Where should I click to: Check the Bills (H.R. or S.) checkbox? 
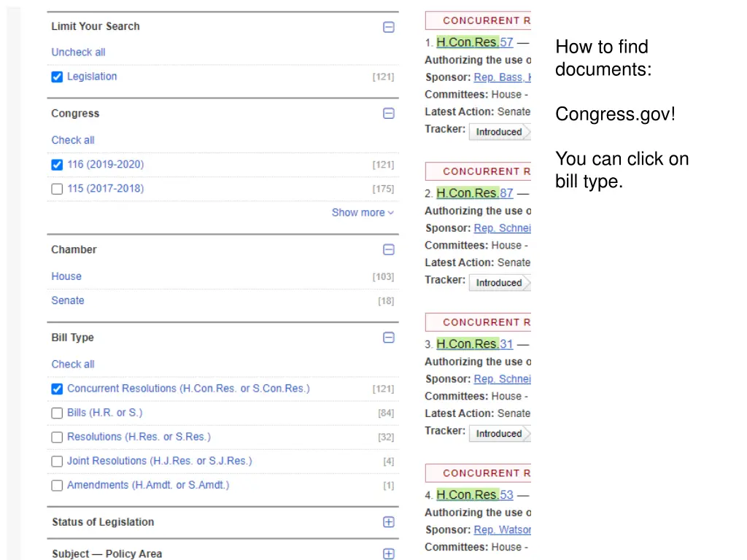tap(57, 413)
